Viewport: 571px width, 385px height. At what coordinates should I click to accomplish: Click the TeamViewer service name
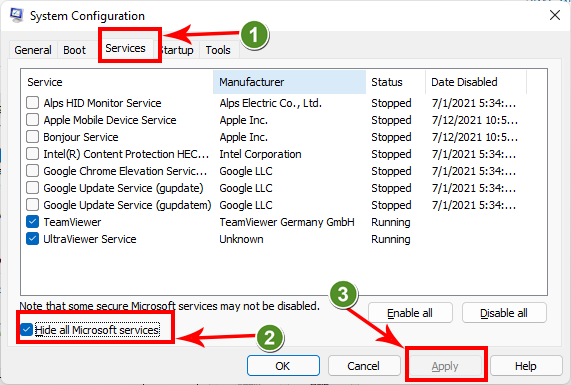coord(72,222)
